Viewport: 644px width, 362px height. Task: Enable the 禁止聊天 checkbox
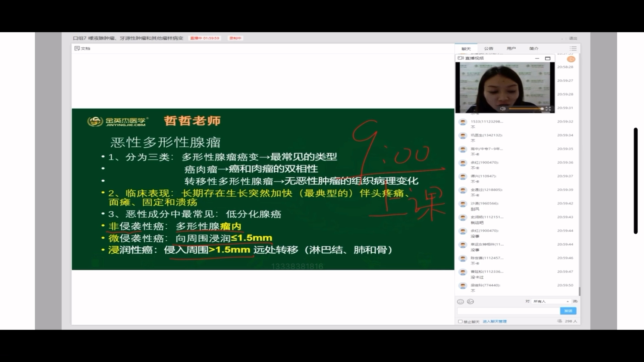[x=460, y=321]
